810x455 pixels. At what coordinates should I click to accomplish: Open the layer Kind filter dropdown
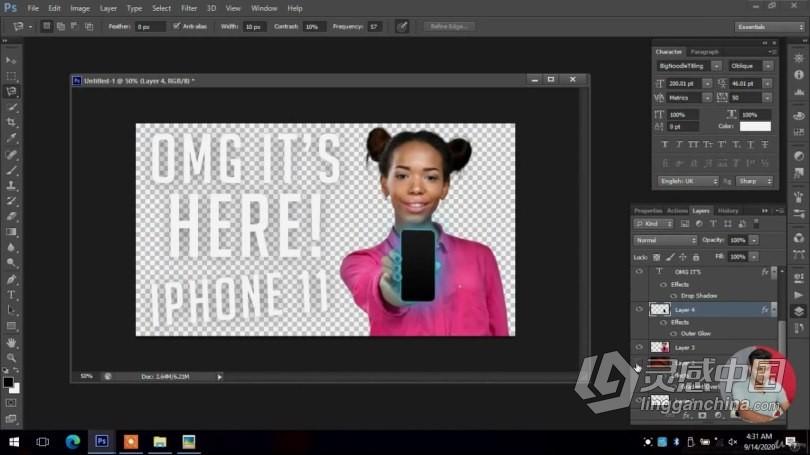click(x=653, y=224)
